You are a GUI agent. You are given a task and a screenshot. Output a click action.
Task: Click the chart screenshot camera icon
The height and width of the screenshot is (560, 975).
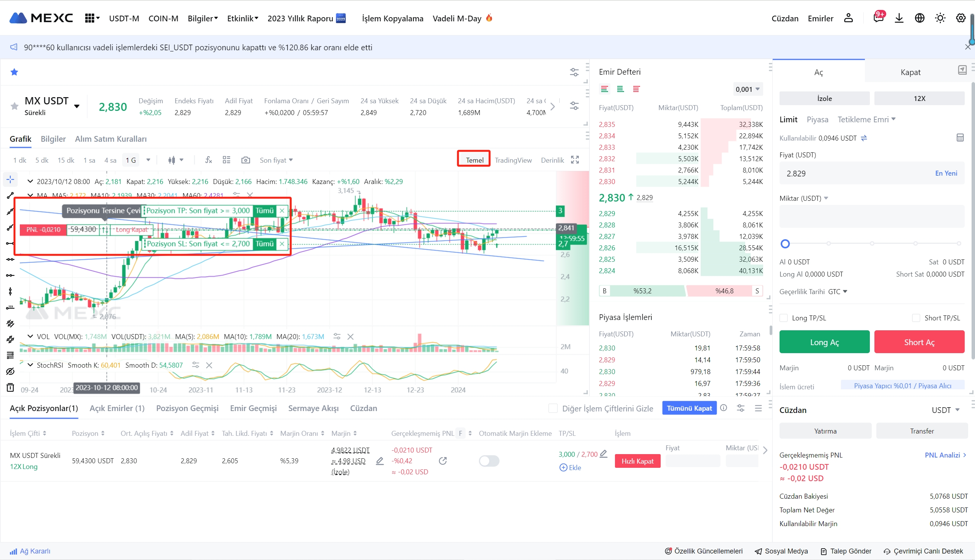[245, 160]
